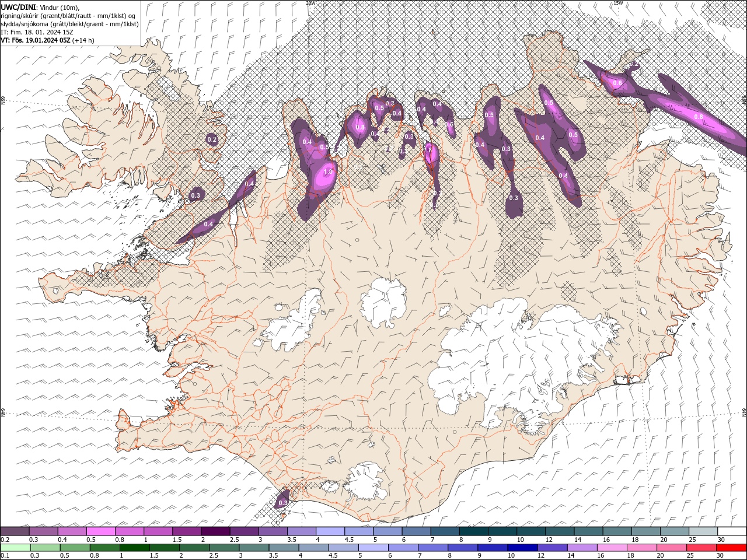Image resolution: width=747 pixels, height=560 pixels.
Task: Click the 'VT: Fös. 19.01.2024 05Z (+14 h)' line
Action: click(x=47, y=40)
